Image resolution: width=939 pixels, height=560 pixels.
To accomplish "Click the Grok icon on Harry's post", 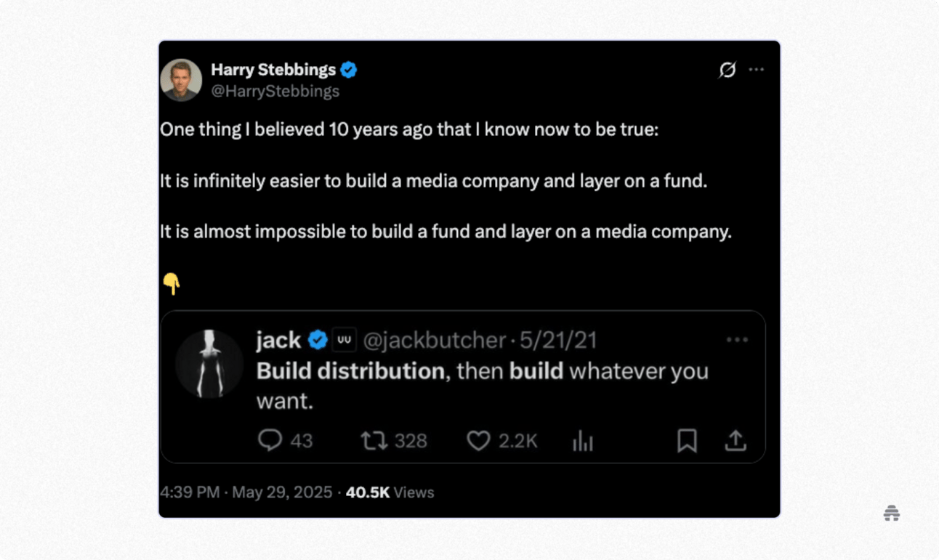I will [x=728, y=70].
